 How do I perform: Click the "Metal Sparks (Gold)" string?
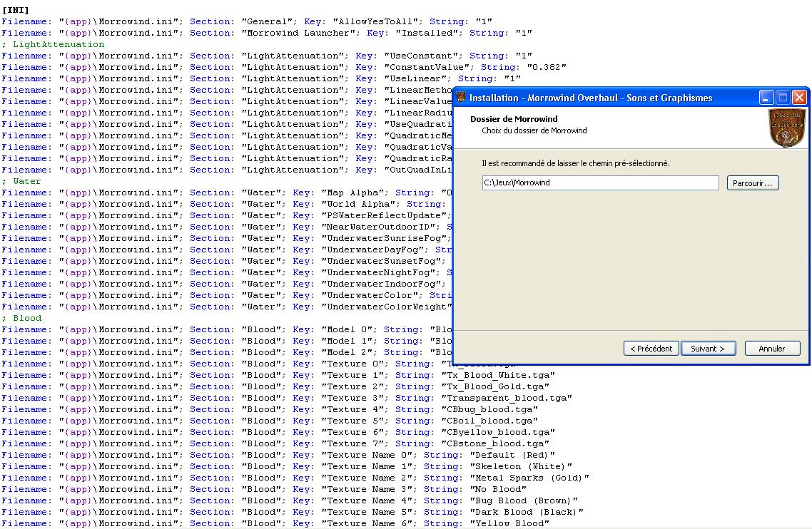(x=529, y=478)
